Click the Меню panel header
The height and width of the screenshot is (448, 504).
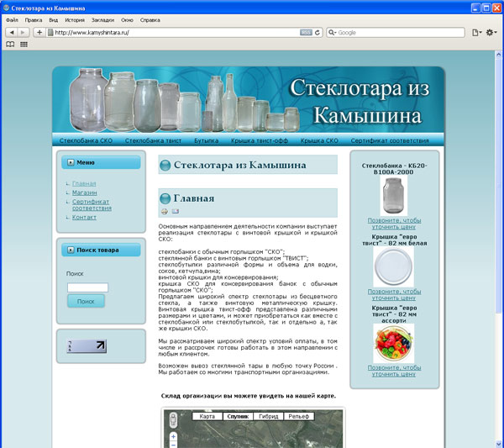click(101, 162)
